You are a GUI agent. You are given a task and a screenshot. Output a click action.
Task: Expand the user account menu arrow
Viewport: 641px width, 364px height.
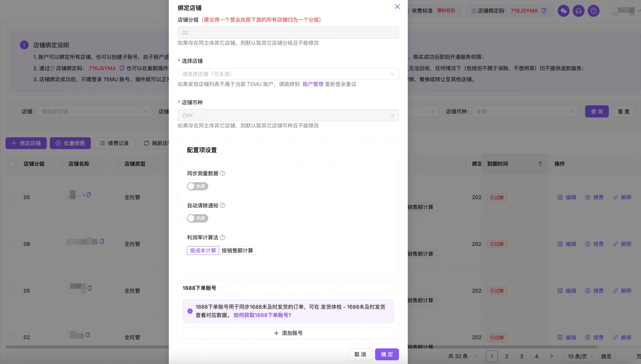[x=639, y=11]
